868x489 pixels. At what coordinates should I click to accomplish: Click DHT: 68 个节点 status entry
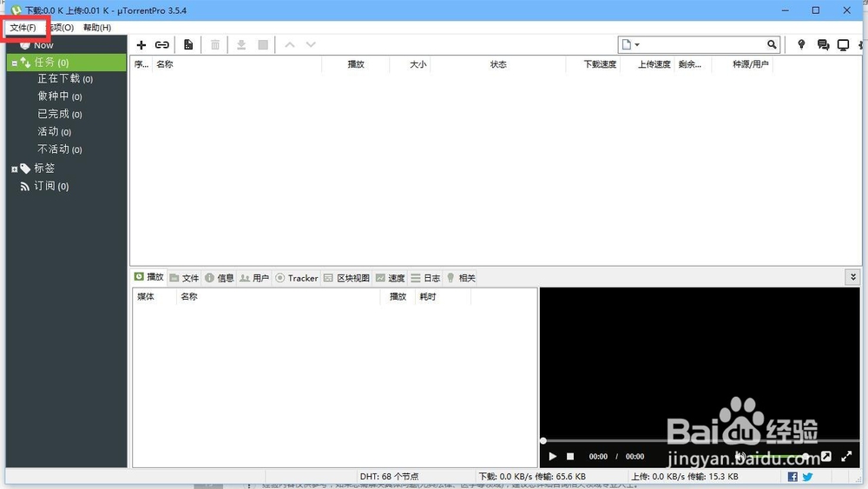[389, 476]
